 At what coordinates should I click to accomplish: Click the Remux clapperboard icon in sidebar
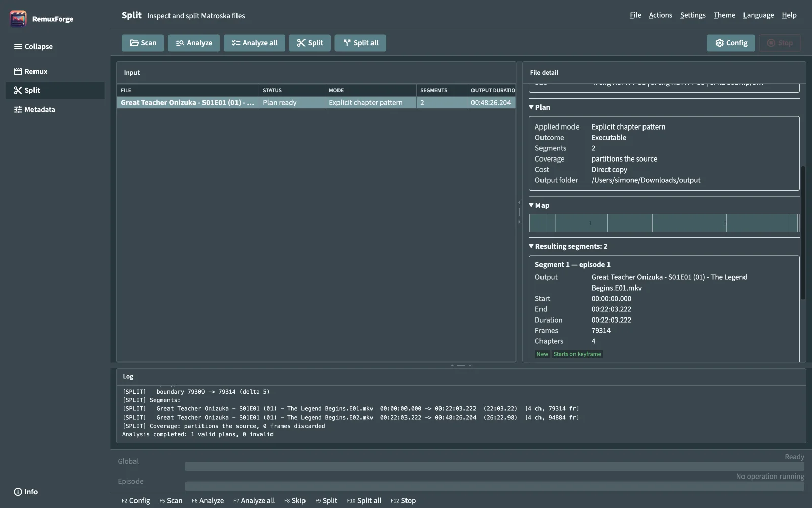18,72
